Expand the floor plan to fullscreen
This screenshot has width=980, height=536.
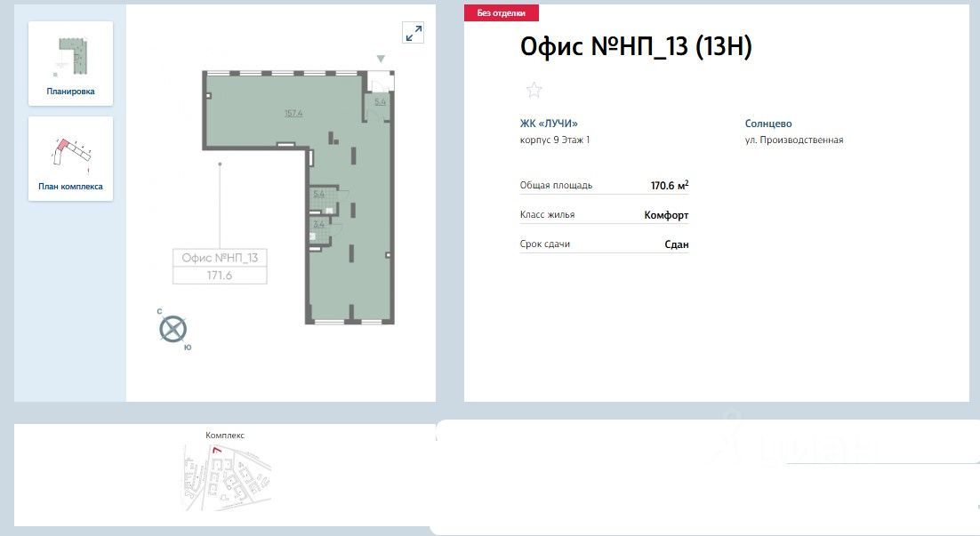tap(414, 33)
